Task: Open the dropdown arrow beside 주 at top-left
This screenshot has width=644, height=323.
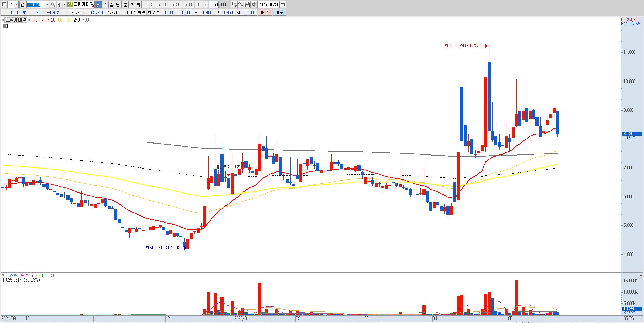Action: [x=16, y=4]
